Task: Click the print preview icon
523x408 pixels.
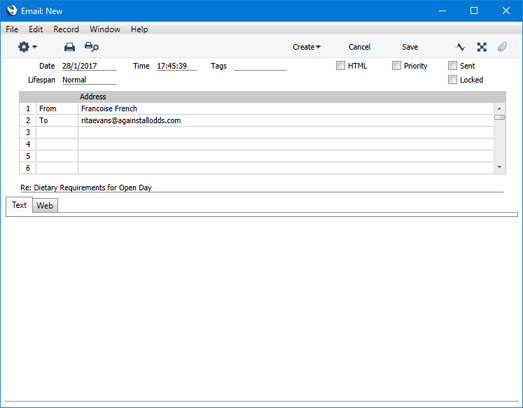Action: pyautogui.click(x=91, y=47)
